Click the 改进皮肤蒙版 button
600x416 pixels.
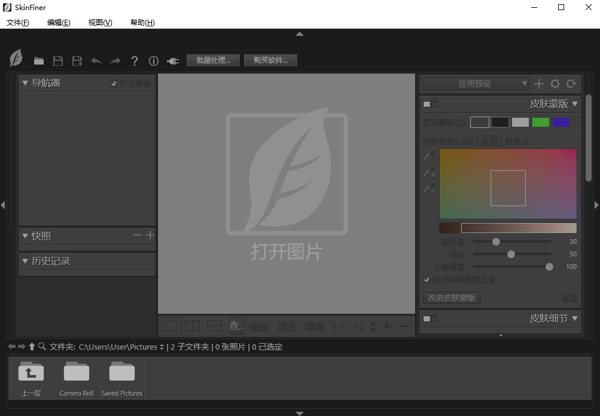[x=452, y=297]
